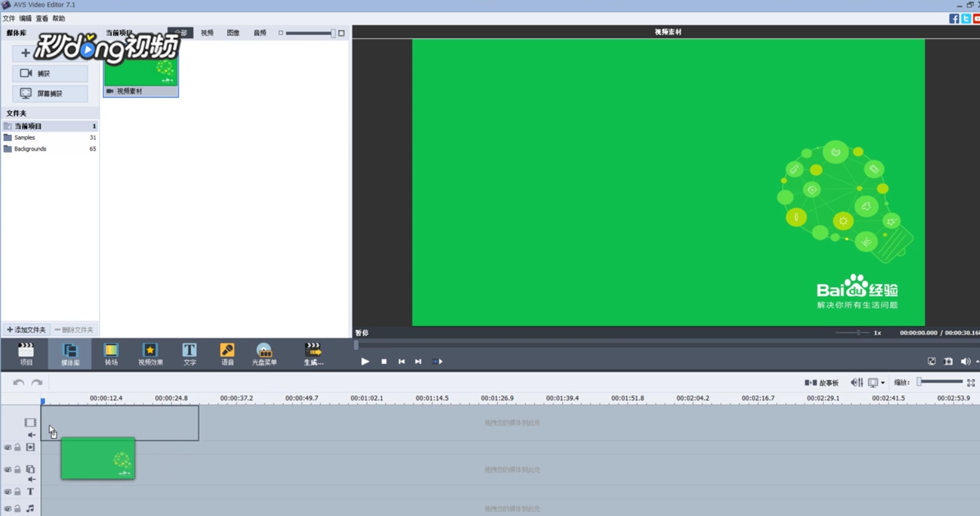Click the 屏幕捕获 screen capture button
The image size is (980, 516).
[x=50, y=93]
